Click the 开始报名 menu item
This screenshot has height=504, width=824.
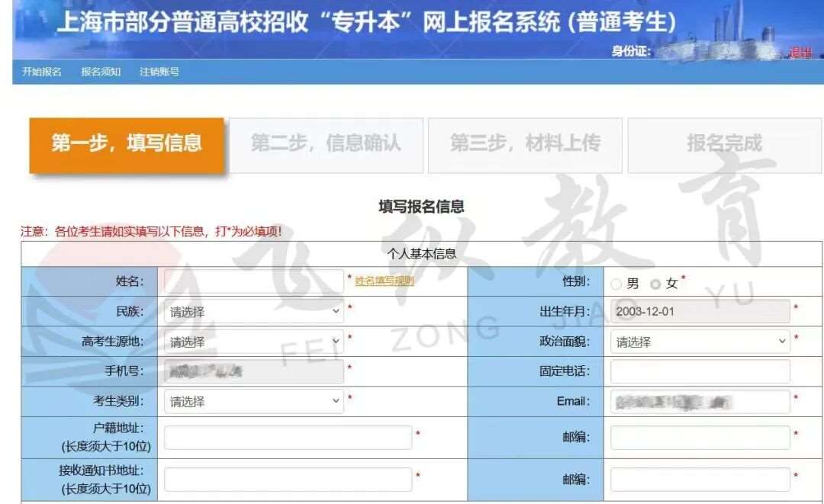42,72
